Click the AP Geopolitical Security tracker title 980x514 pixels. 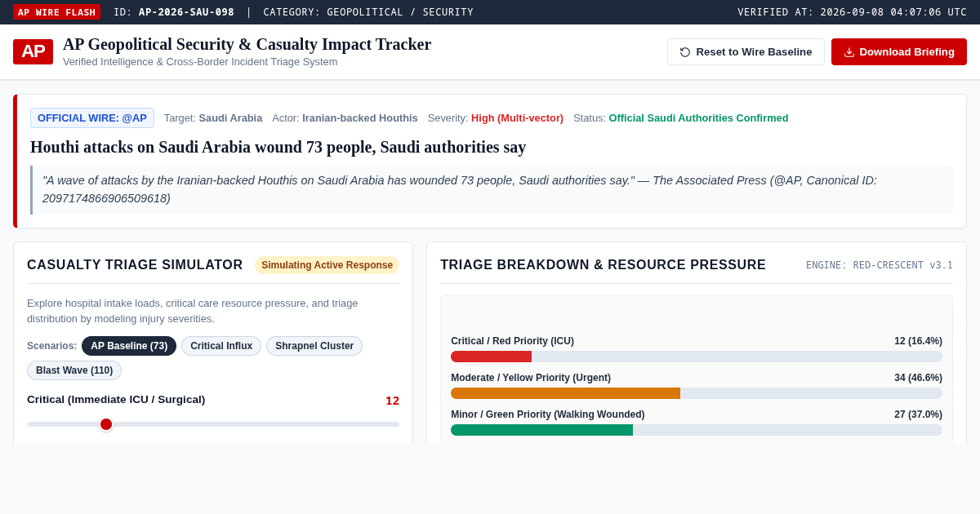pos(247,44)
